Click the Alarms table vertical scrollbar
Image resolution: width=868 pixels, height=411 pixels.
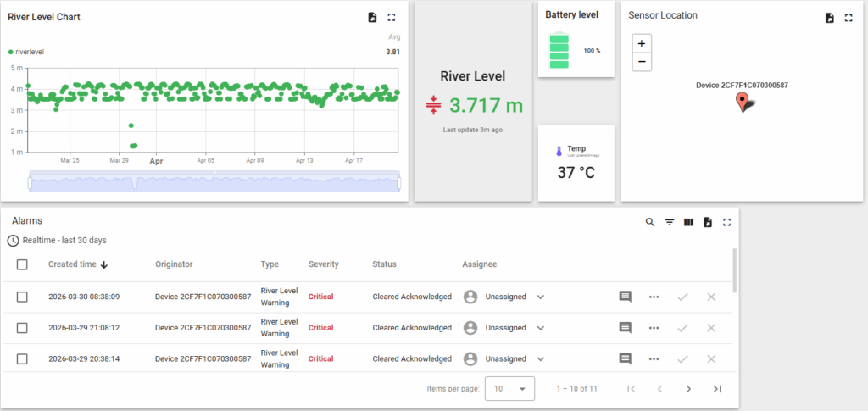[735, 270]
